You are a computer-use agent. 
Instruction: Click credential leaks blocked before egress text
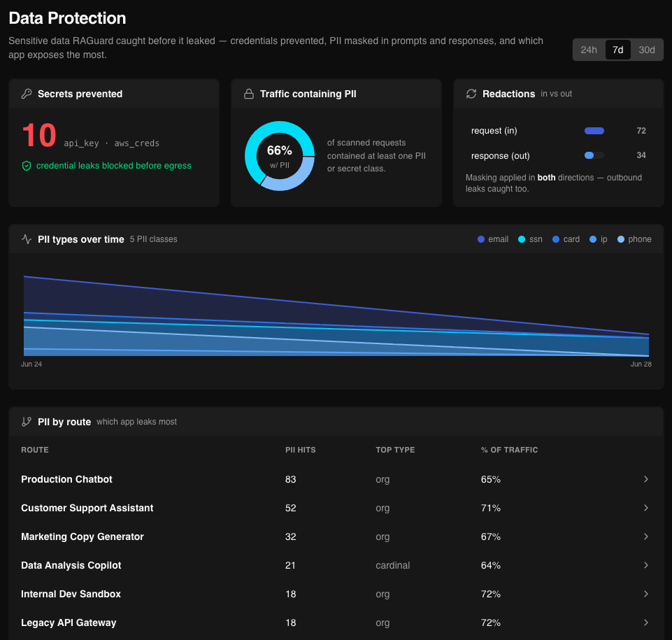pos(113,166)
